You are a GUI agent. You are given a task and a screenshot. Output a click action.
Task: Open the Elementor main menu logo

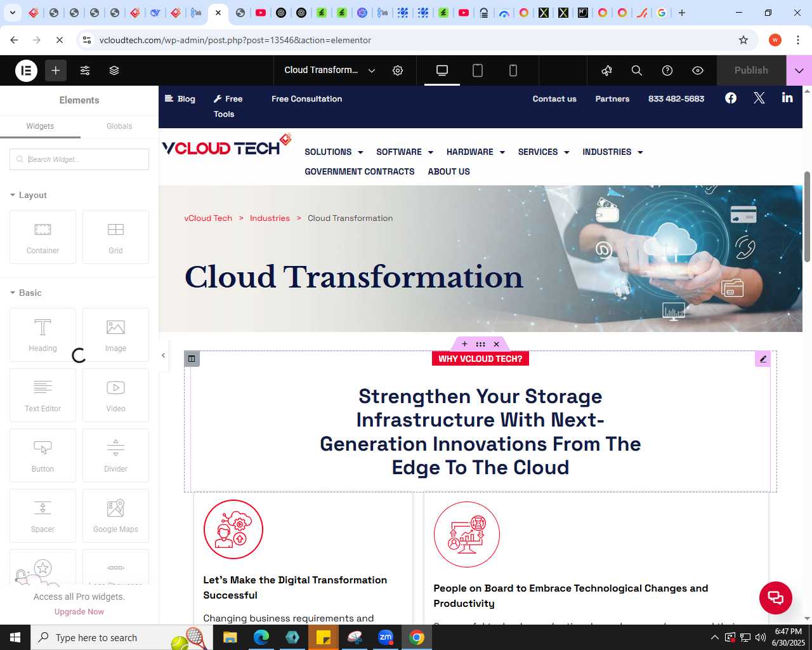tap(27, 70)
